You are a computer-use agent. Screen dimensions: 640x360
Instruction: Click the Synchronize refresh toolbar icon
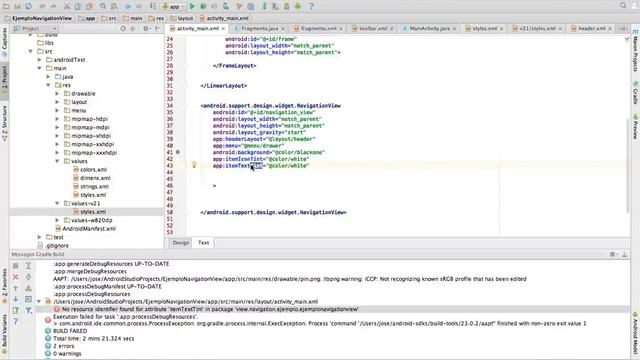click(x=28, y=6)
